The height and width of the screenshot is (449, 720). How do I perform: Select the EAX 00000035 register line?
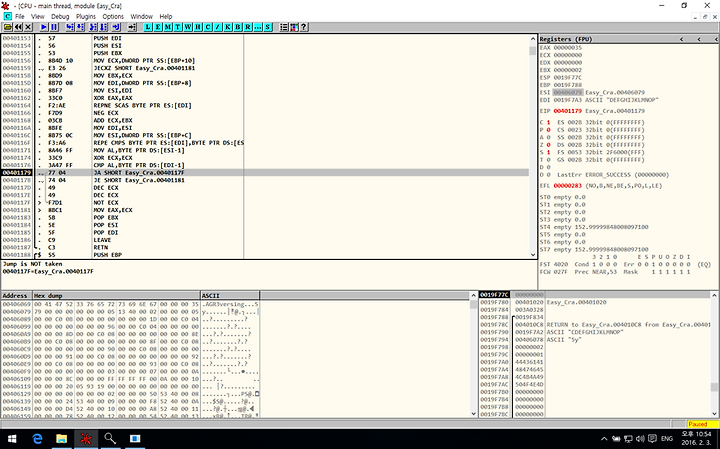pos(561,47)
